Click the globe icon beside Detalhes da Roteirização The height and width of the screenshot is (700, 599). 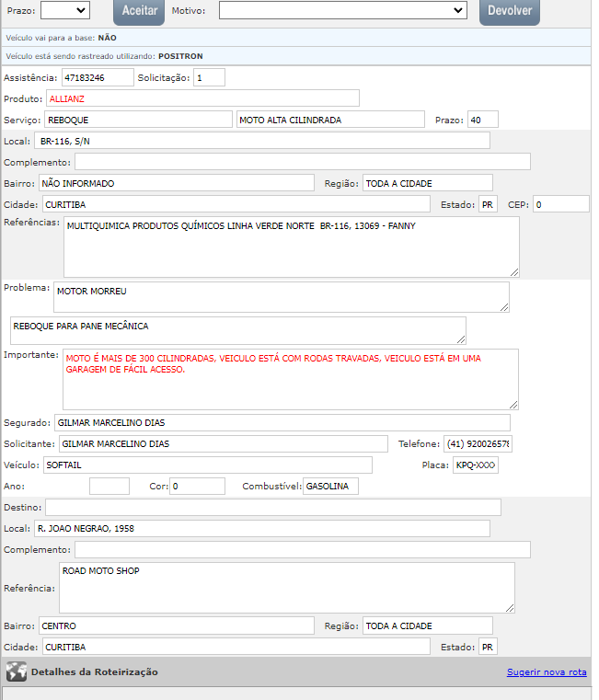16,671
